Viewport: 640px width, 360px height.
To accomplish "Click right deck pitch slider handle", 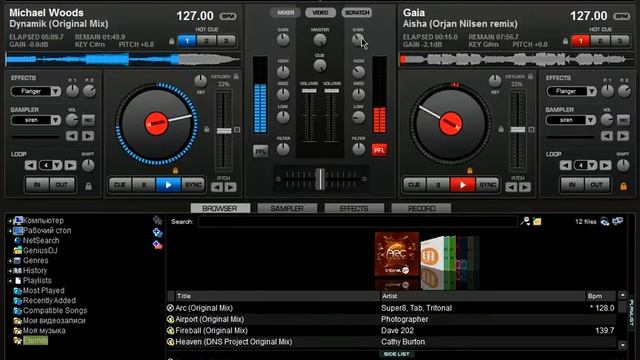I will tap(518, 129).
